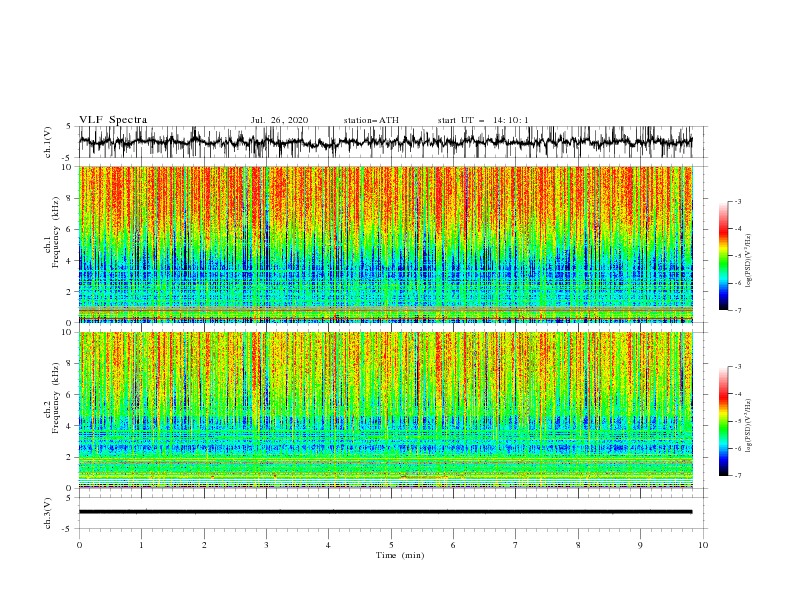Click the time axis tick label "1"
Screen dimensions: 792x612
141,545
